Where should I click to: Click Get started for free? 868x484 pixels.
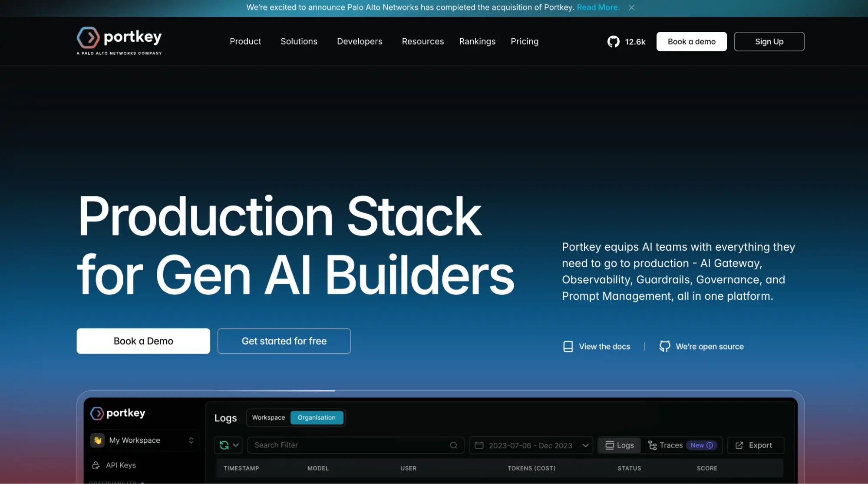[284, 341]
